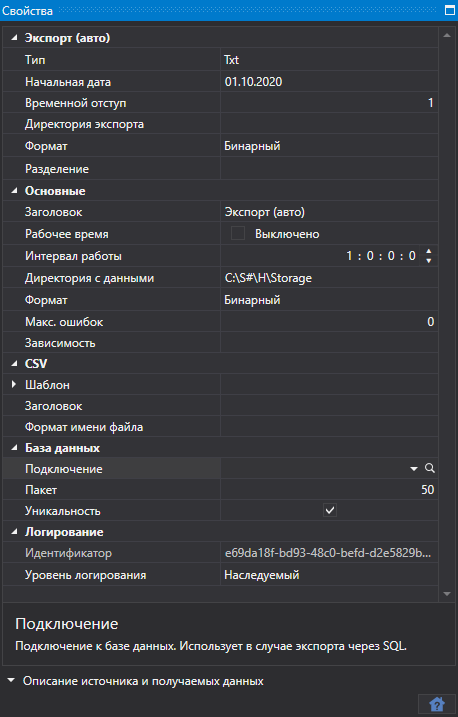
Task: Edit the Тип value Txt
Action: tap(329, 60)
